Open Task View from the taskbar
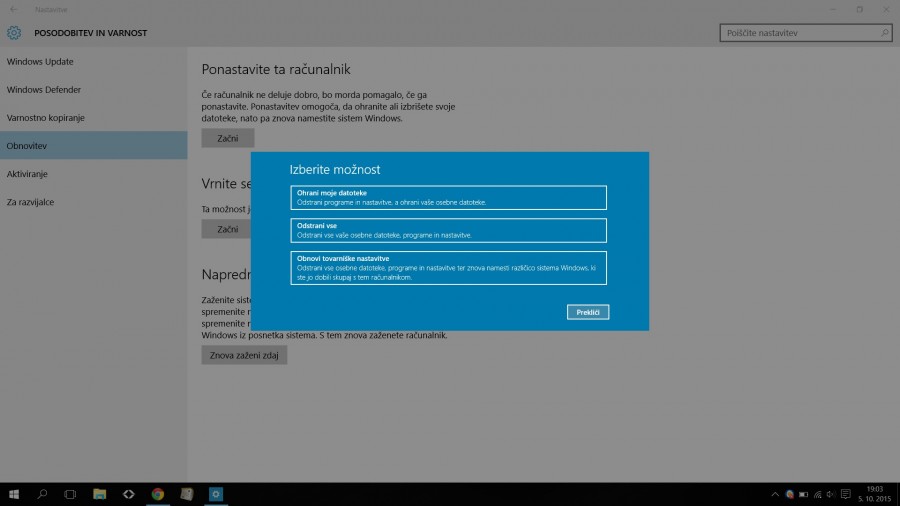 (70, 494)
